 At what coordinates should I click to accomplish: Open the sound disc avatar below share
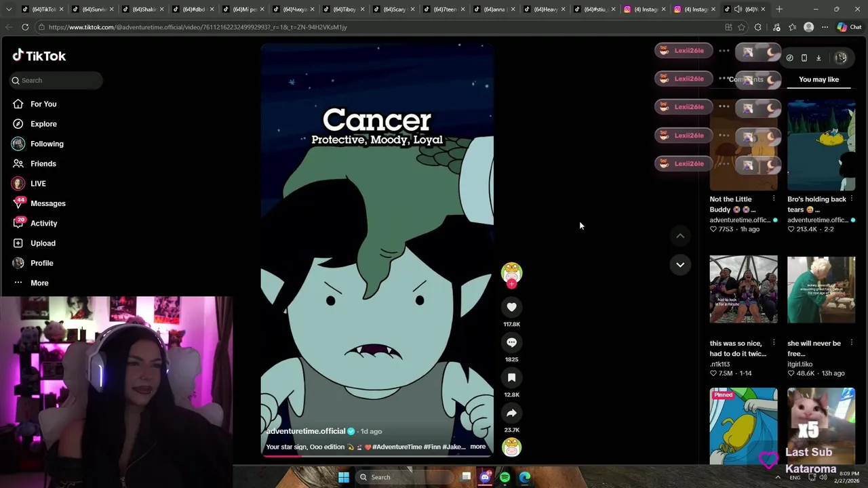[511, 447]
